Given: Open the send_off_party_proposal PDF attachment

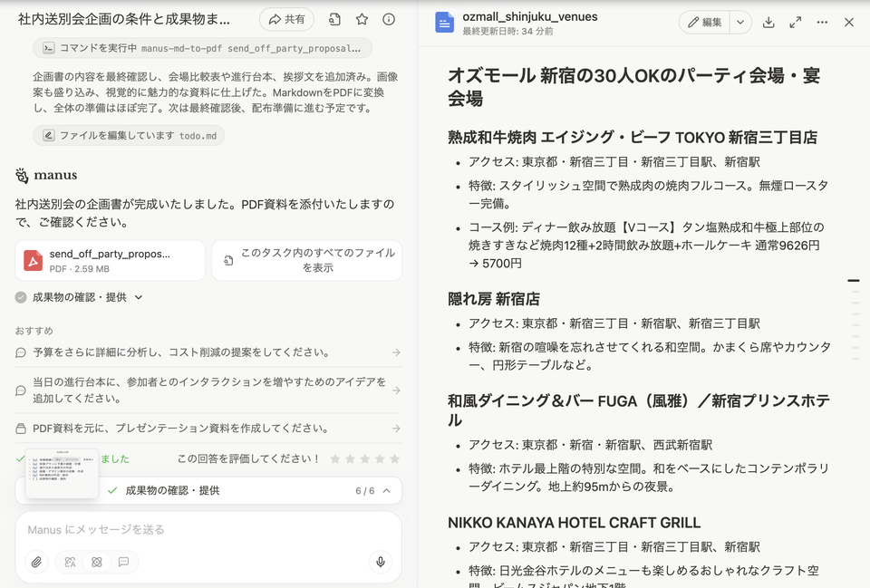Looking at the screenshot, I should click(x=110, y=260).
